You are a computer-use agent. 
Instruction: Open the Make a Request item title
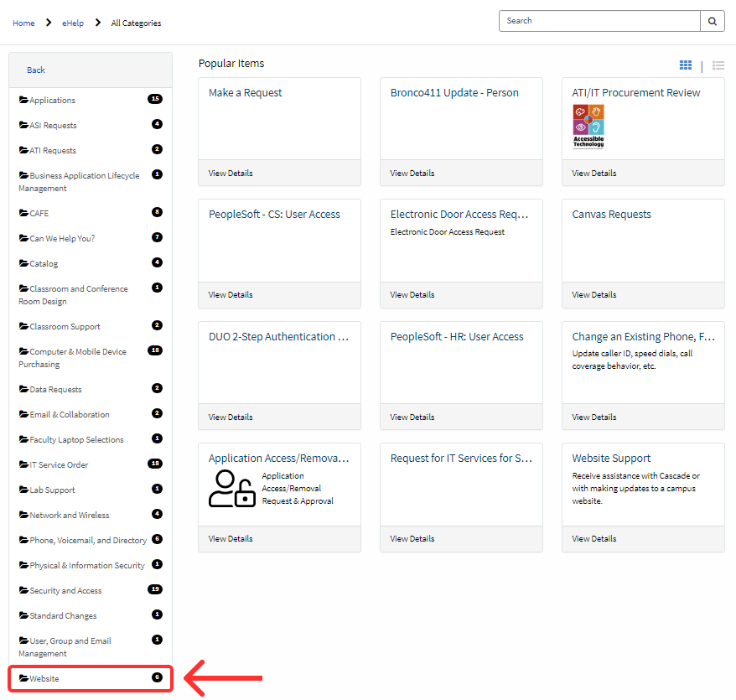click(x=245, y=93)
